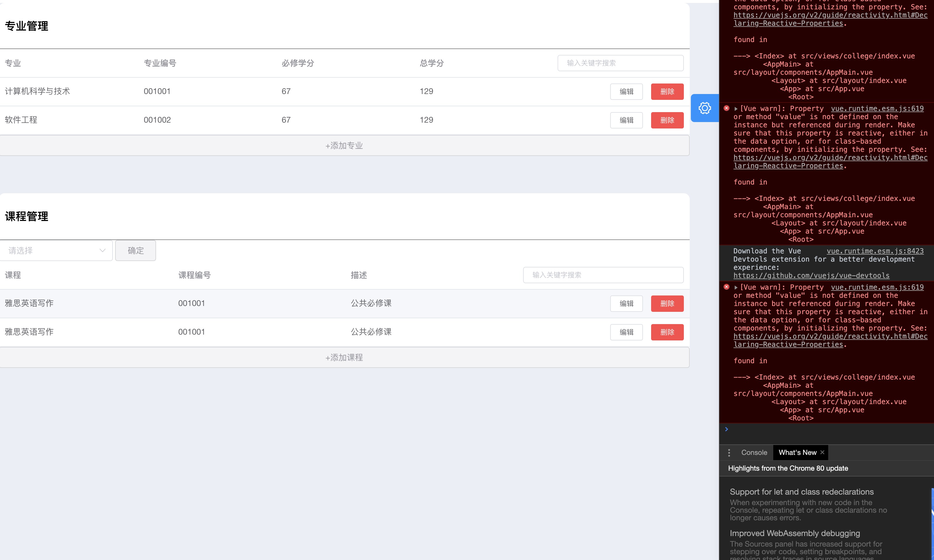Screen dimensions: 934x560
Task: Open the 请选择 dropdown selector
Action: [56, 251]
